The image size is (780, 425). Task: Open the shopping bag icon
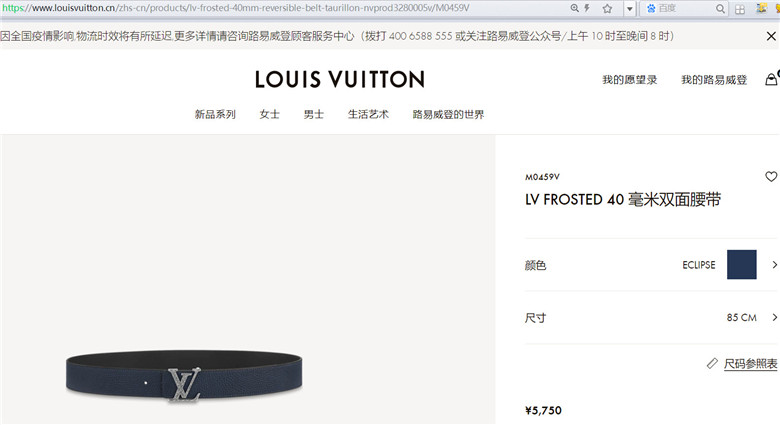pos(772,79)
